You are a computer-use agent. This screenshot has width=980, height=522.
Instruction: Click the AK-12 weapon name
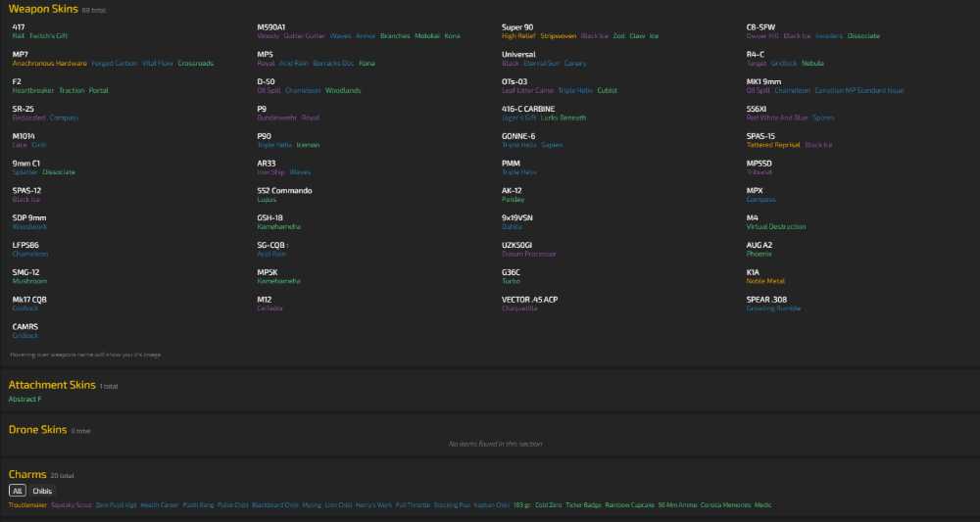click(512, 190)
